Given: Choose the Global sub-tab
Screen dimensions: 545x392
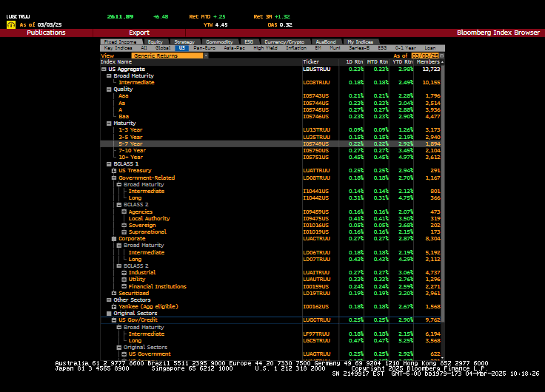Looking at the screenshot, I should tap(163, 48).
